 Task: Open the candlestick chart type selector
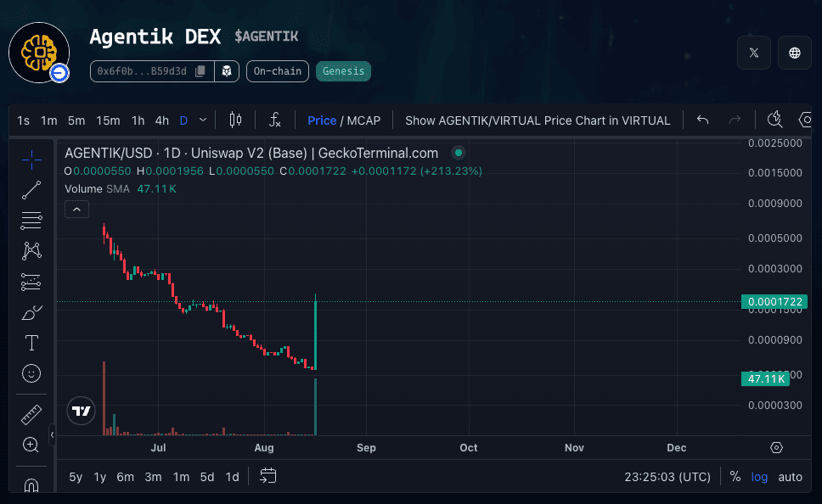click(x=236, y=120)
